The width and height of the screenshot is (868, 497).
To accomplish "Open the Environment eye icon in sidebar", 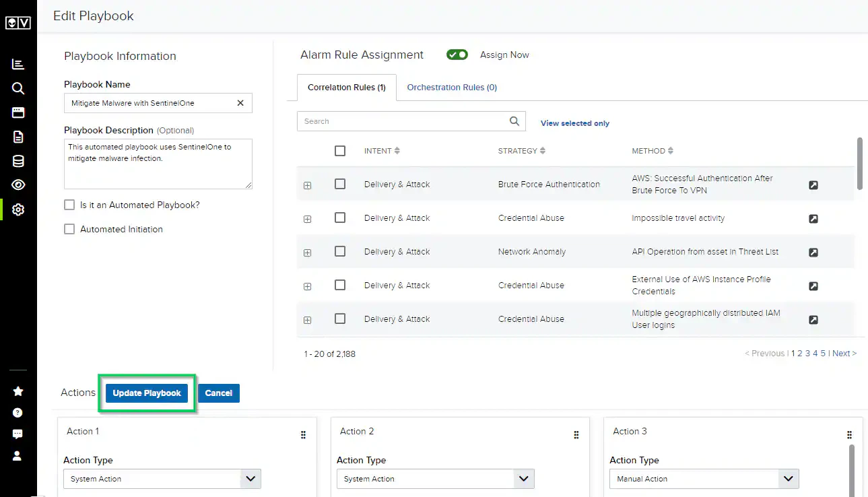I will click(18, 185).
